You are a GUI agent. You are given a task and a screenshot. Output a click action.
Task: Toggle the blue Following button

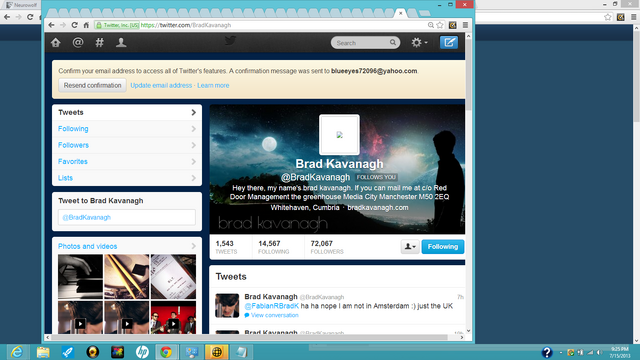(442, 247)
